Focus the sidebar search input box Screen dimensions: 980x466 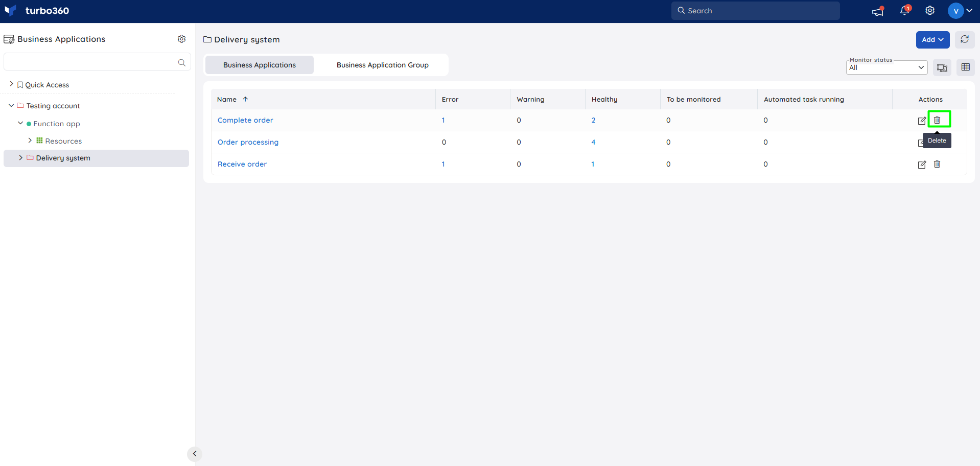[x=97, y=62]
